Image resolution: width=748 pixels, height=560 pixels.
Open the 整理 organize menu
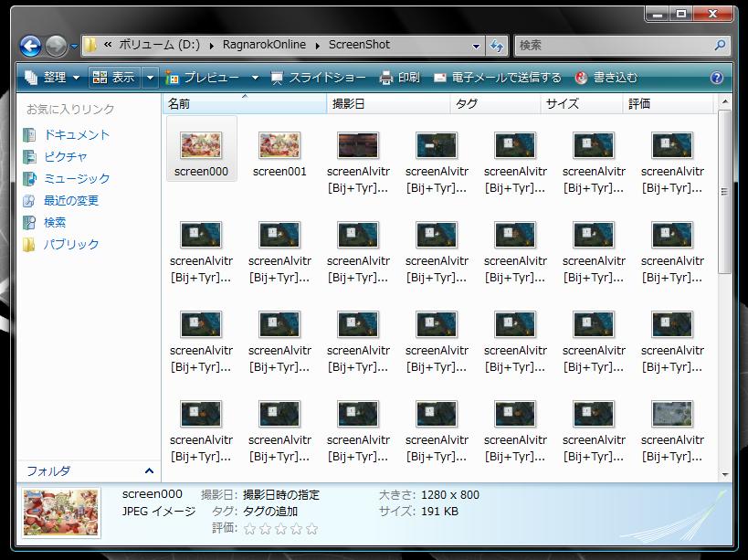click(51, 78)
